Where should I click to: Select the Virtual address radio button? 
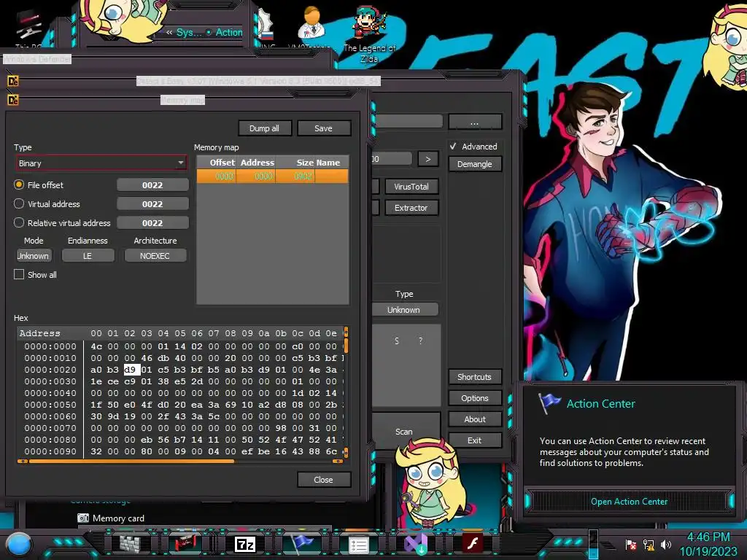tap(19, 204)
